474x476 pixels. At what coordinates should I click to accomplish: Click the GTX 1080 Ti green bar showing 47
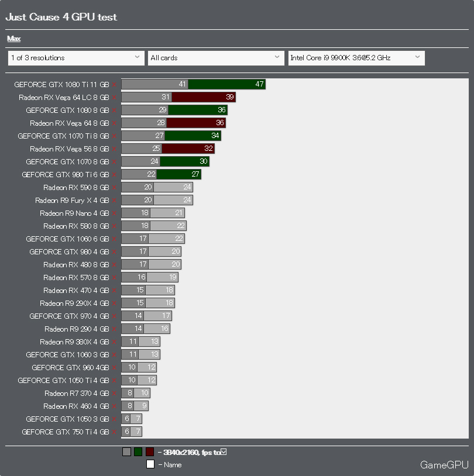click(226, 84)
